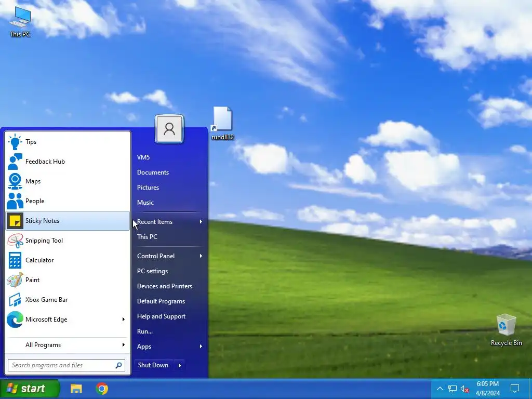Open Help and Support
This screenshot has height=399, width=532.
(161, 316)
